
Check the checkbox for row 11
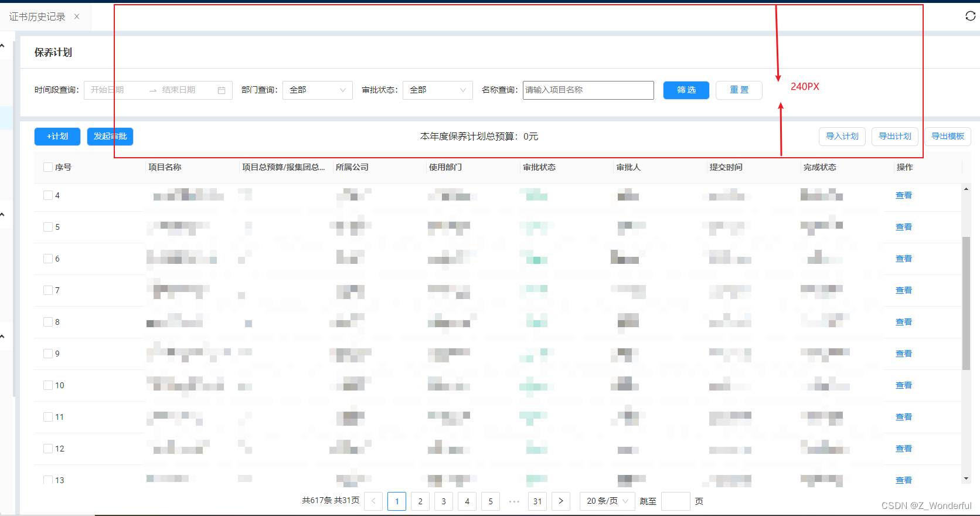pyautogui.click(x=48, y=417)
